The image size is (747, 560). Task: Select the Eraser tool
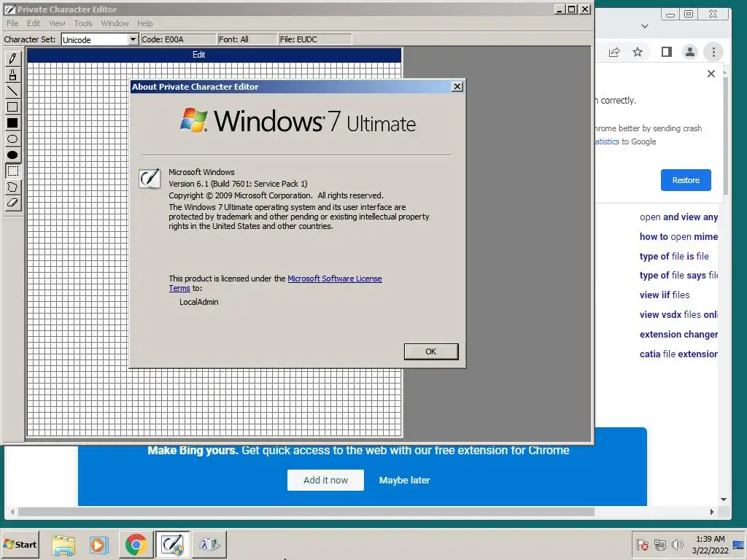[x=12, y=203]
